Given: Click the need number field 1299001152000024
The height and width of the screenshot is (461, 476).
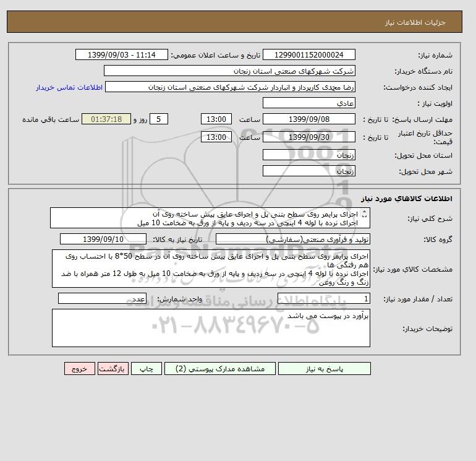Looking at the screenshot, I should 309,54.
